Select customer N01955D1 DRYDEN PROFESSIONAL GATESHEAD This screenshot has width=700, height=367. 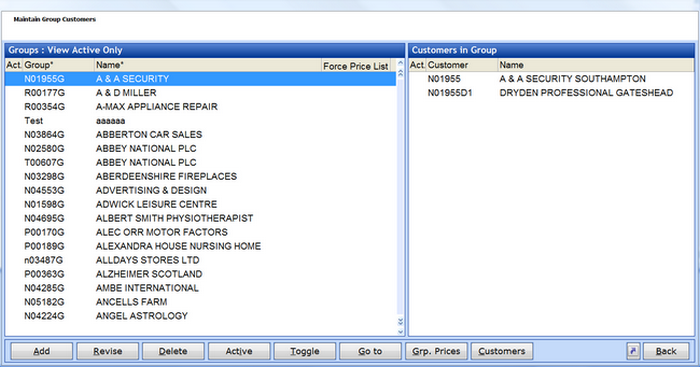(x=551, y=93)
